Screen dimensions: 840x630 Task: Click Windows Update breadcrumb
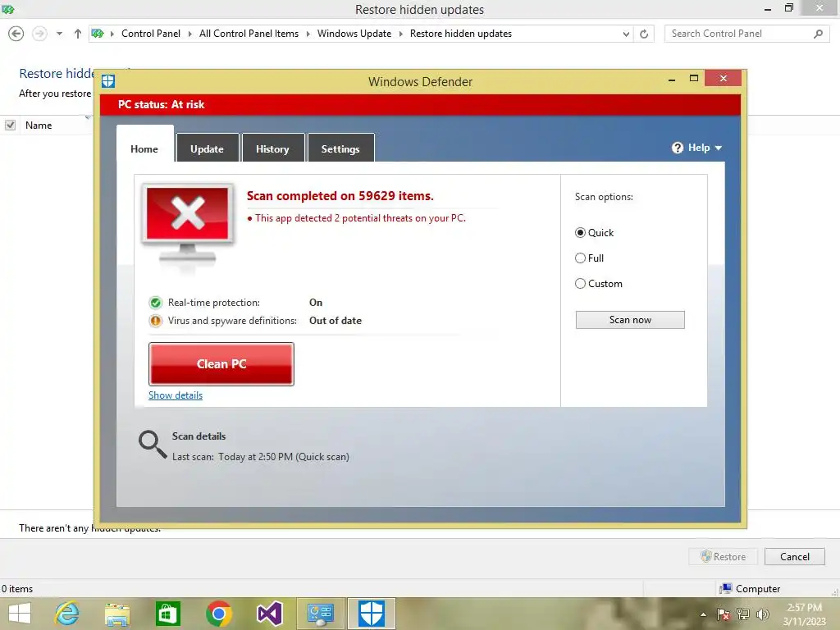(354, 34)
